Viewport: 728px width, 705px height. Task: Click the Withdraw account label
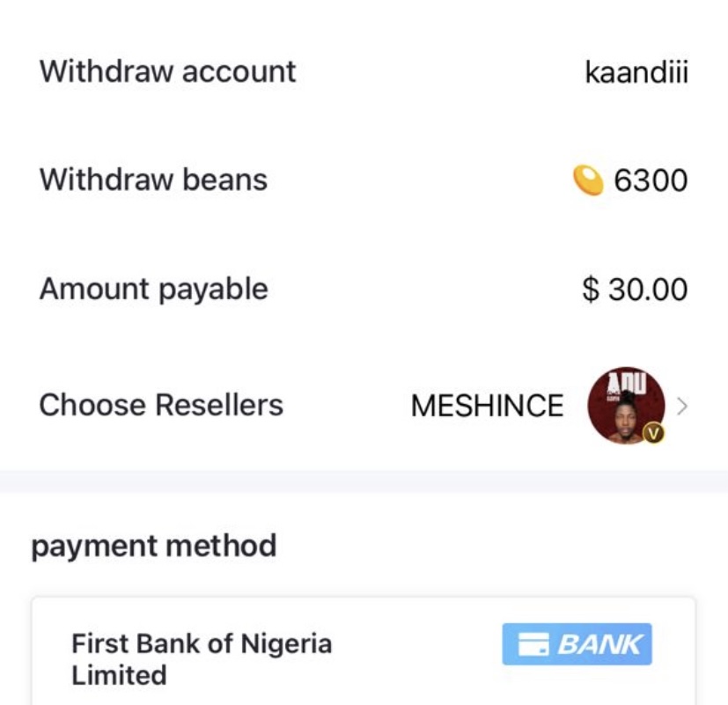coord(167,71)
